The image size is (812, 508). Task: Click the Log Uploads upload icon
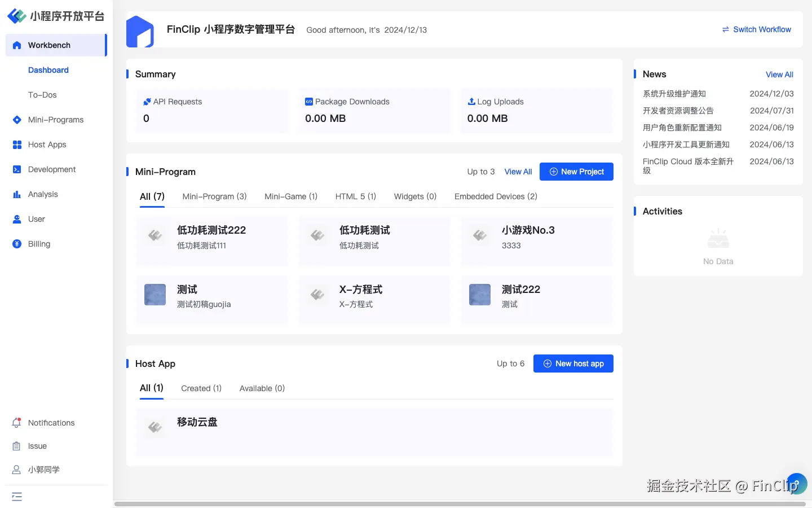coord(471,102)
